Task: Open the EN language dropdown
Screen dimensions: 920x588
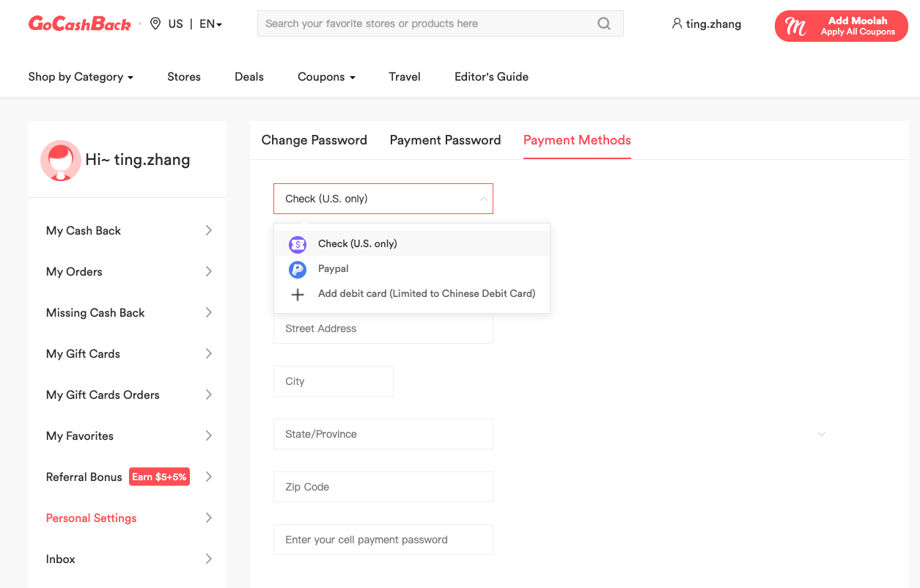Action: 210,23
